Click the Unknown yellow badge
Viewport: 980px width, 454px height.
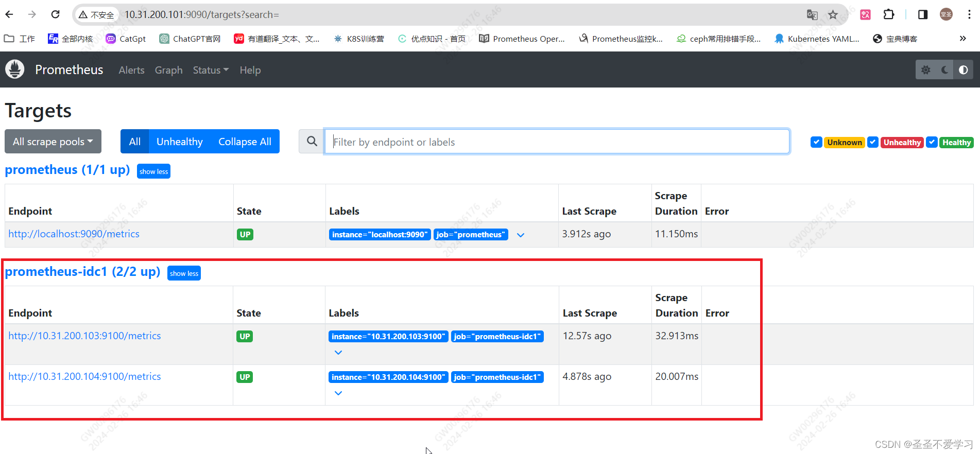[845, 143]
